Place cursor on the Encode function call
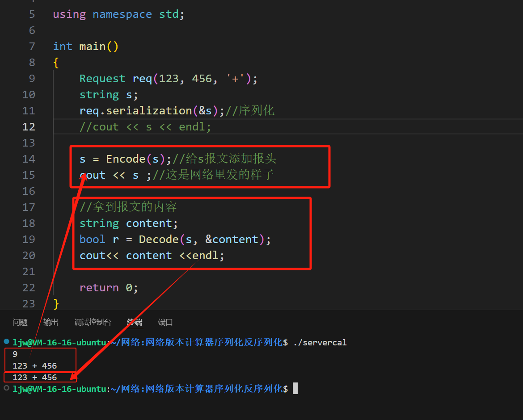 (126, 159)
